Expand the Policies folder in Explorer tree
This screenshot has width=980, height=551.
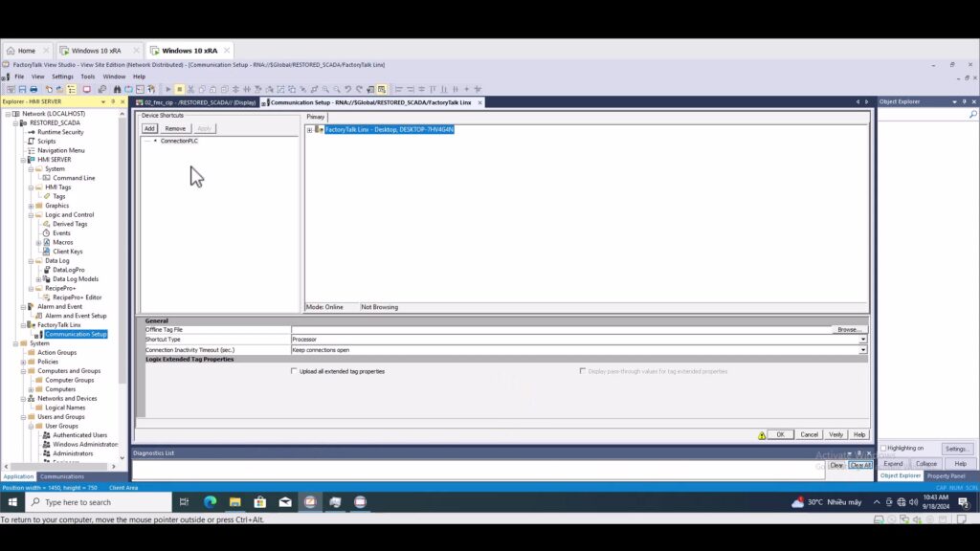pos(24,362)
